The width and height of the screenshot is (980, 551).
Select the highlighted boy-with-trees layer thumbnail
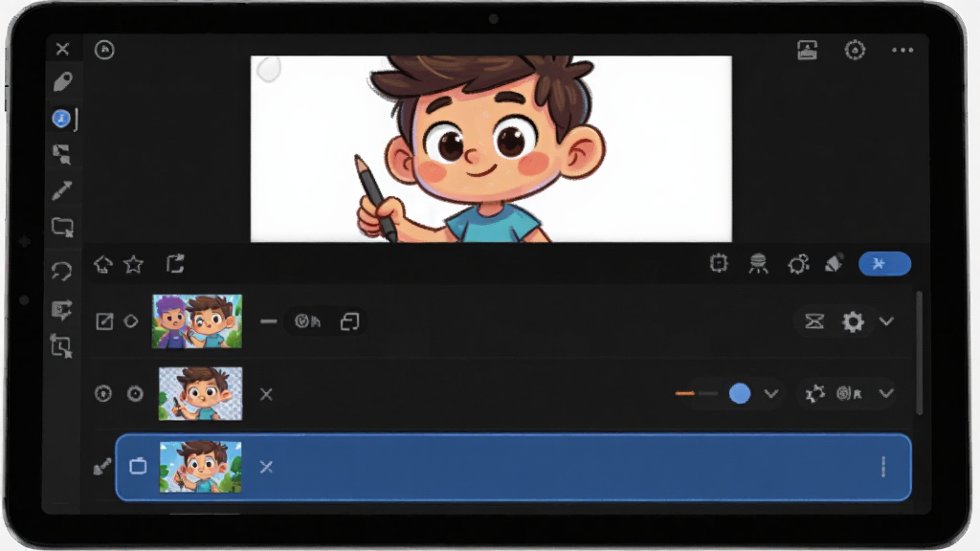pos(201,467)
